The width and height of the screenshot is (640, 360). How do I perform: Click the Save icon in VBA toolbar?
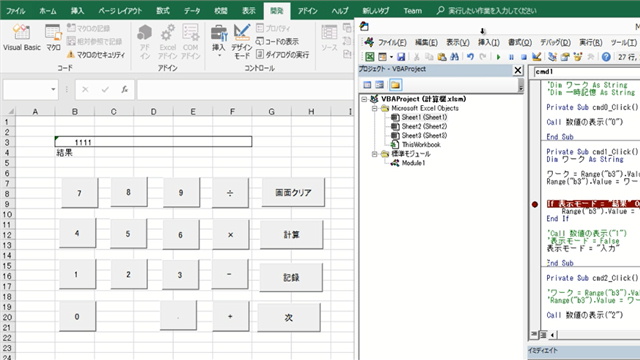pyautogui.click(x=401, y=57)
